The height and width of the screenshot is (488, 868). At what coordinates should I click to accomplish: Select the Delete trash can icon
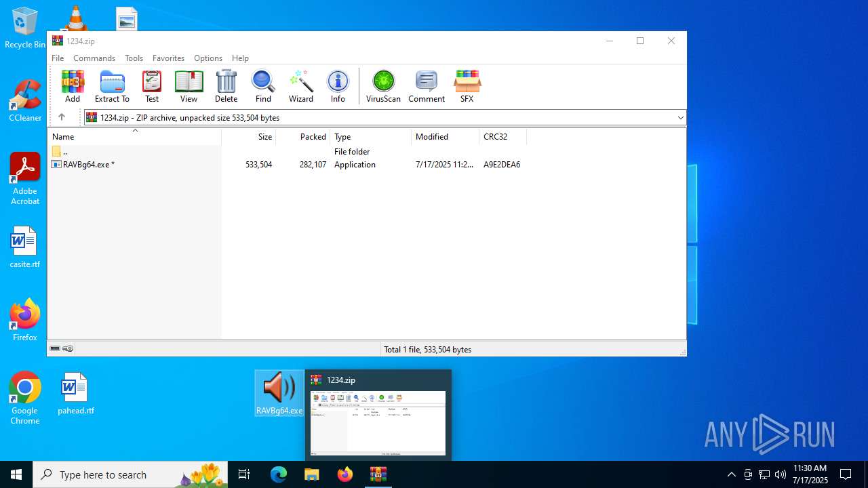point(226,86)
